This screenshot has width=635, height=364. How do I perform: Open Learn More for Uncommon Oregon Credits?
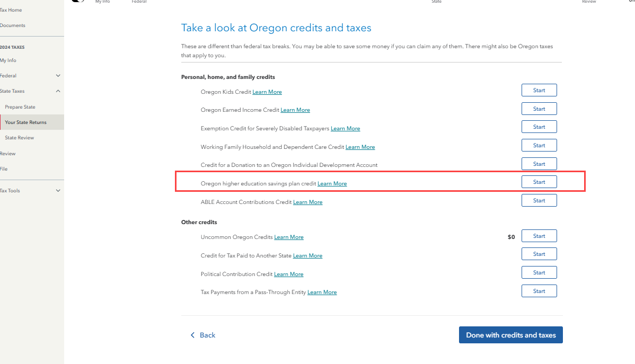point(289,237)
